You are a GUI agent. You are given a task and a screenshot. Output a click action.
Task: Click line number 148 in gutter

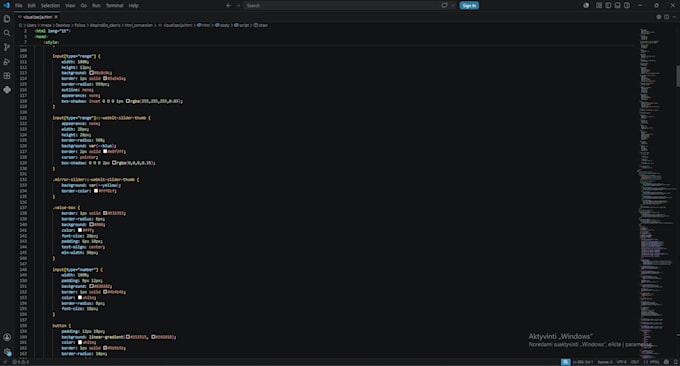[23, 269]
